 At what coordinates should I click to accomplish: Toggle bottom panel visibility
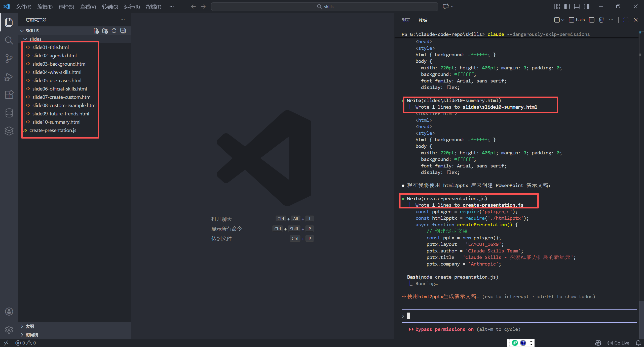[577, 7]
